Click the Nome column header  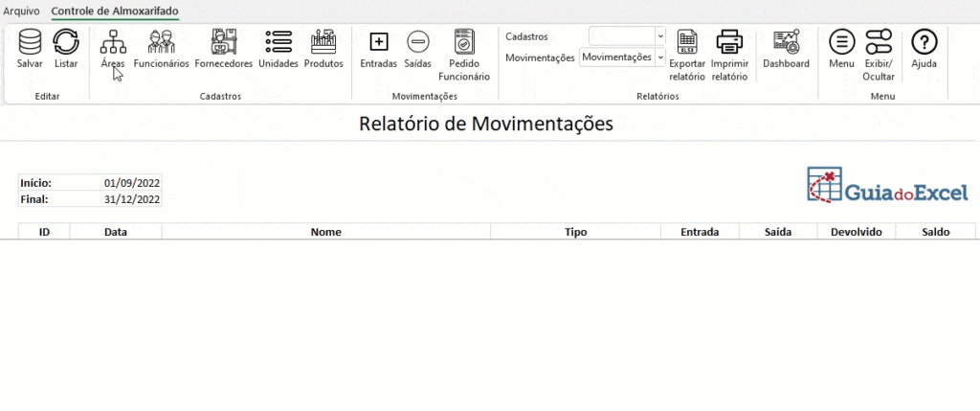click(x=326, y=232)
